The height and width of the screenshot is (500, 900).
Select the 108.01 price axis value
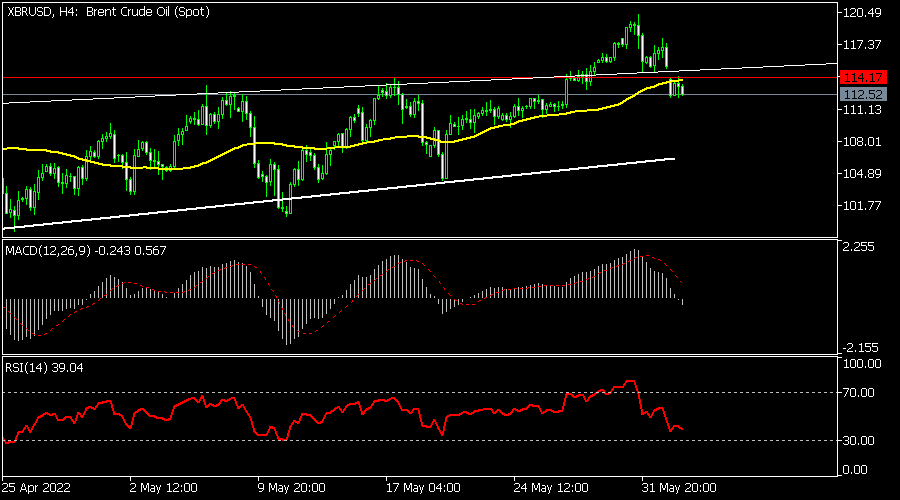[x=862, y=141]
